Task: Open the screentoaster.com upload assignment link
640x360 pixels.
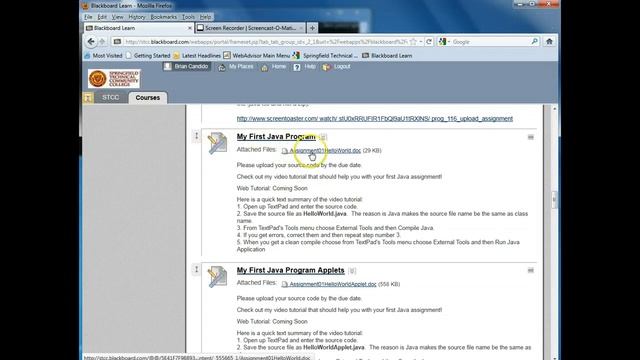Action: click(x=375, y=119)
